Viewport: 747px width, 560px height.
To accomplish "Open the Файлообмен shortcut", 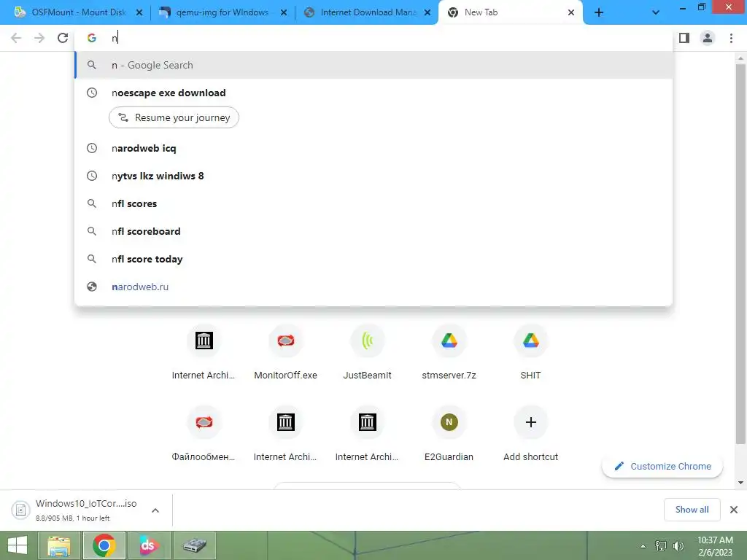I will pyautogui.click(x=204, y=434).
